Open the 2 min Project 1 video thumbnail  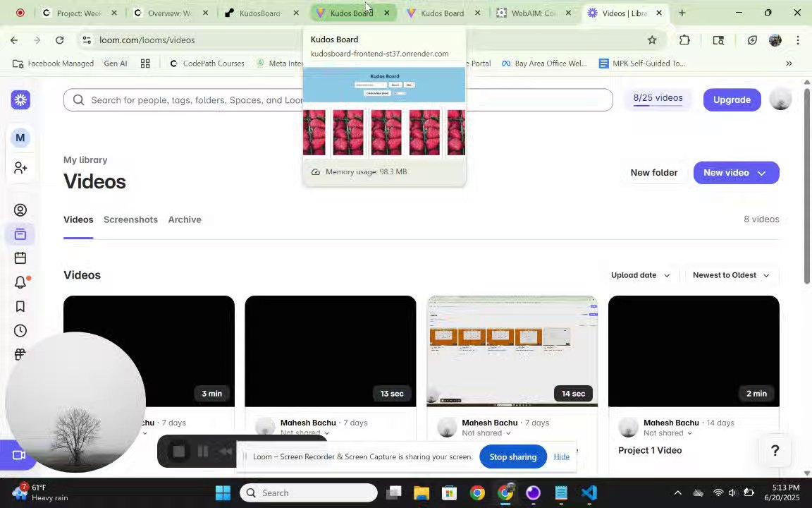[x=694, y=351]
